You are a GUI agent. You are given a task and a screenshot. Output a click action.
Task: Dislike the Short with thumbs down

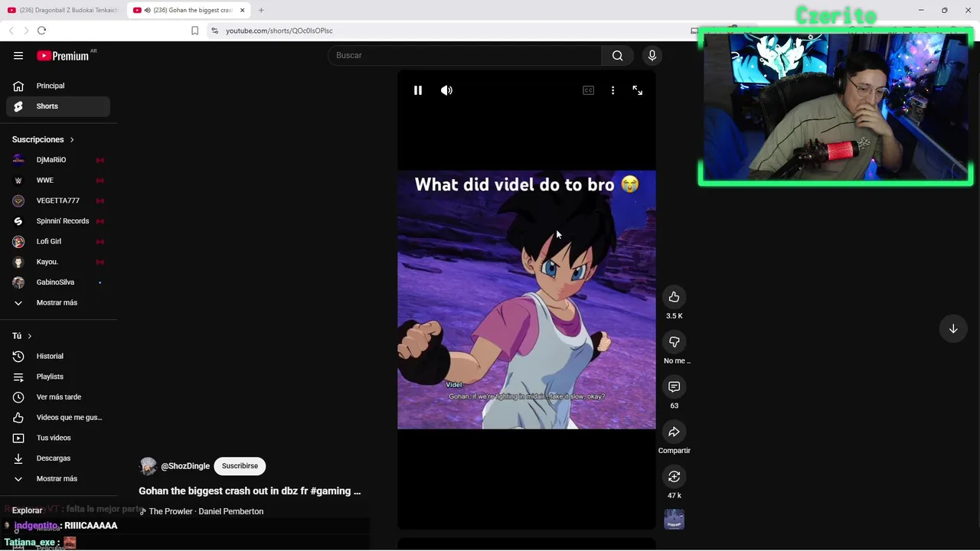point(674,342)
